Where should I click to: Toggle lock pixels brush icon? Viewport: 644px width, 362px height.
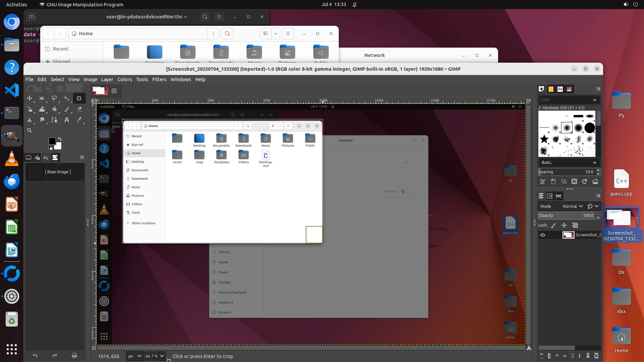(x=553, y=225)
